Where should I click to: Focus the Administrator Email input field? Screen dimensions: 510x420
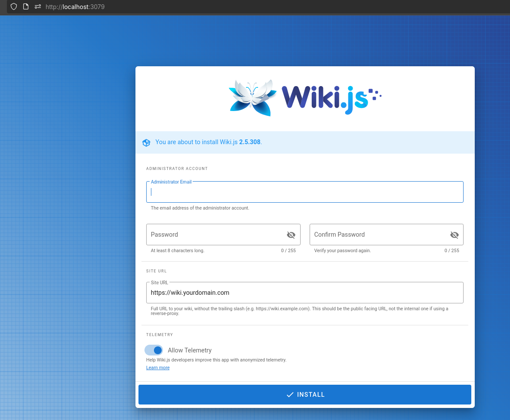304,192
